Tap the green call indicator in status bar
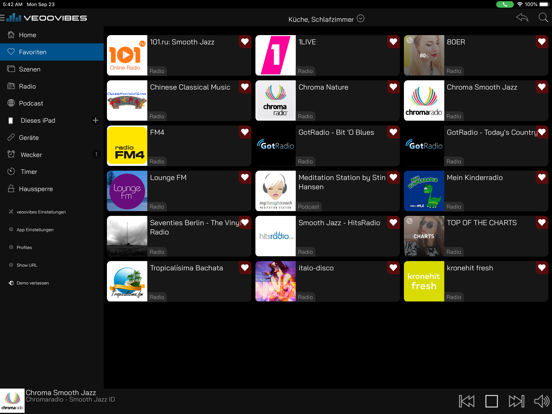The height and width of the screenshot is (414, 552). point(504,4)
